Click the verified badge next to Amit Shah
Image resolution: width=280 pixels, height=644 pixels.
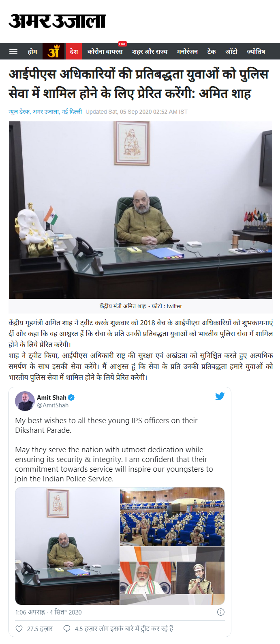pos(71,398)
